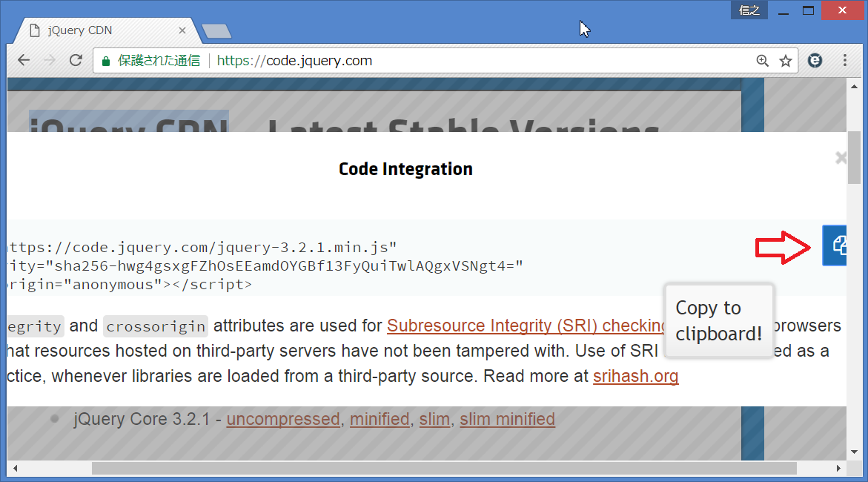This screenshot has height=482, width=868.
Task: Open the zoom magnifier in address bar
Action: (762, 61)
